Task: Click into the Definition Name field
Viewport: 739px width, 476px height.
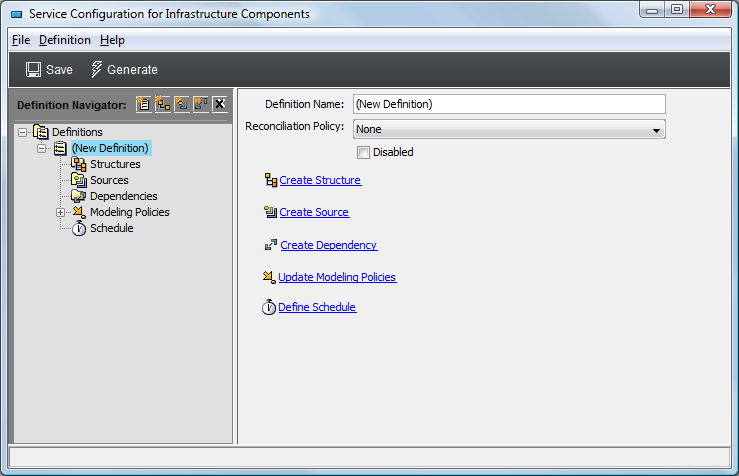Action: tap(509, 104)
